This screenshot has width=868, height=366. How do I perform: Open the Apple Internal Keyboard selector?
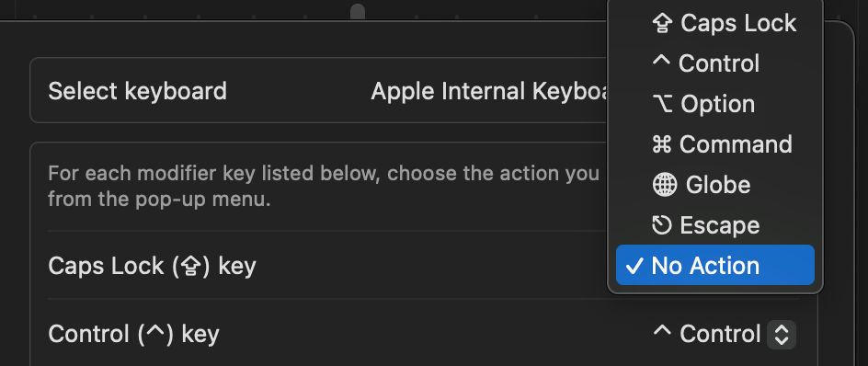coord(490,91)
